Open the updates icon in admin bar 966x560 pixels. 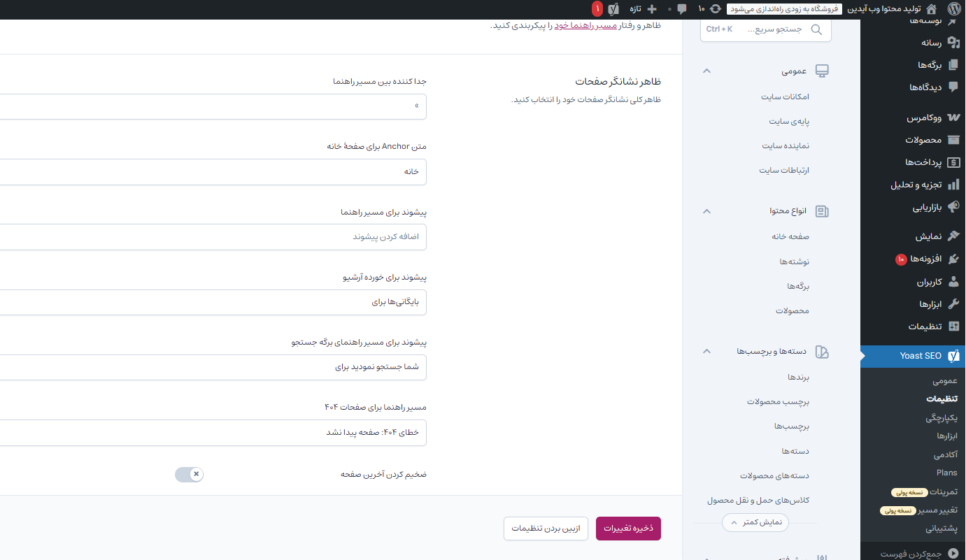pos(715,9)
